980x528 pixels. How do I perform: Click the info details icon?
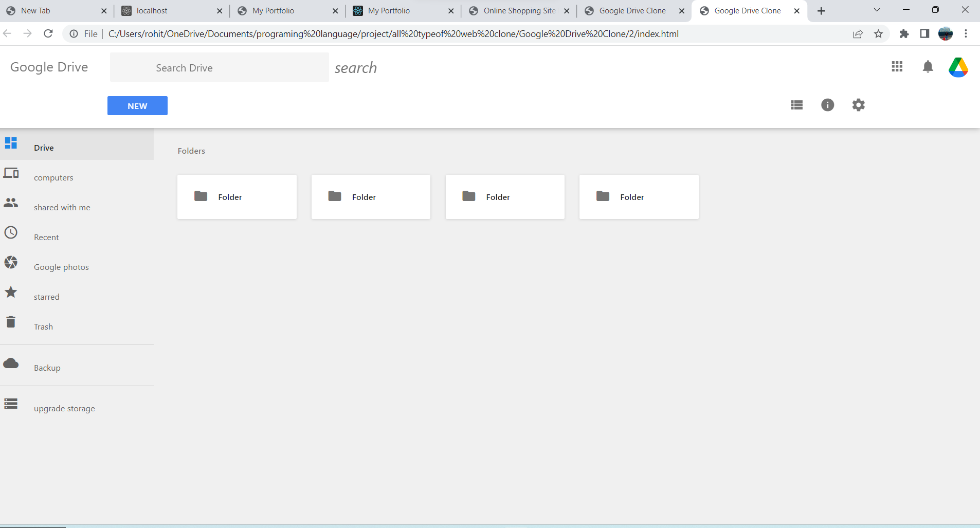point(827,105)
